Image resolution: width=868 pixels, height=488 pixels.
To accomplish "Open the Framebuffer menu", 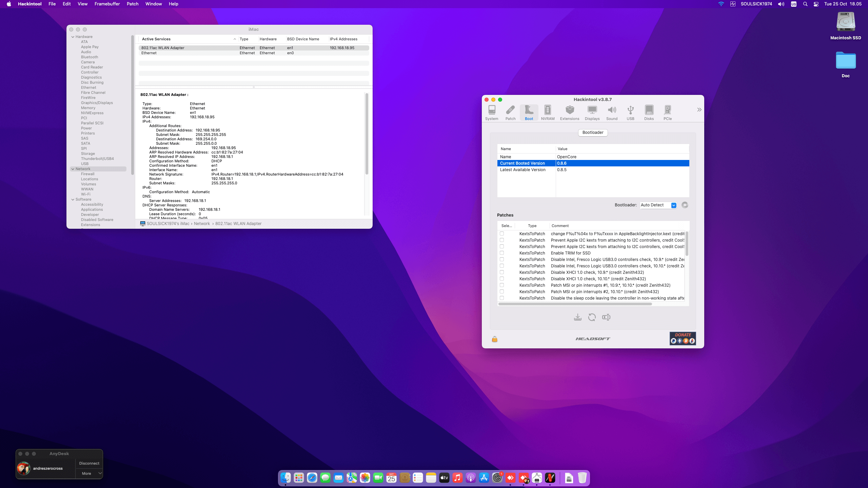I will pyautogui.click(x=107, y=4).
